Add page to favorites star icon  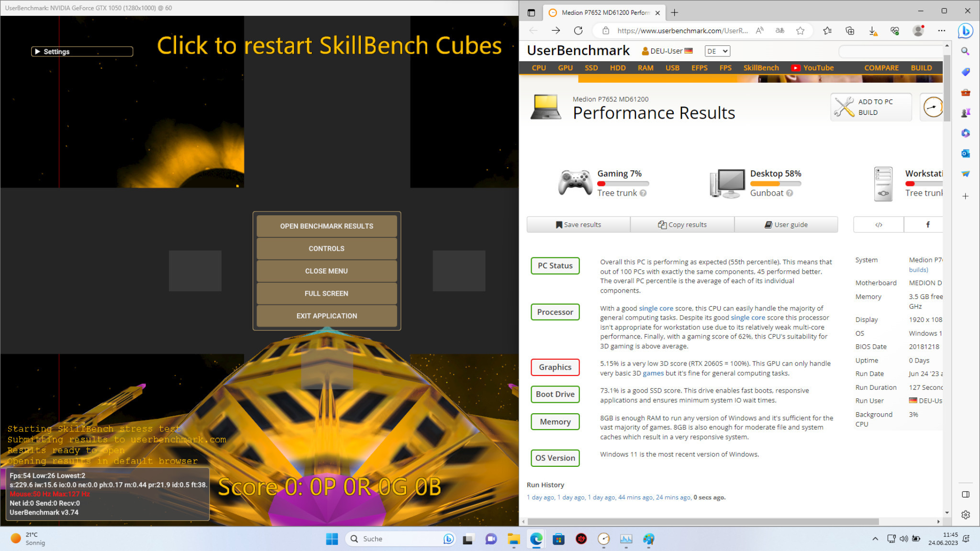pos(800,31)
